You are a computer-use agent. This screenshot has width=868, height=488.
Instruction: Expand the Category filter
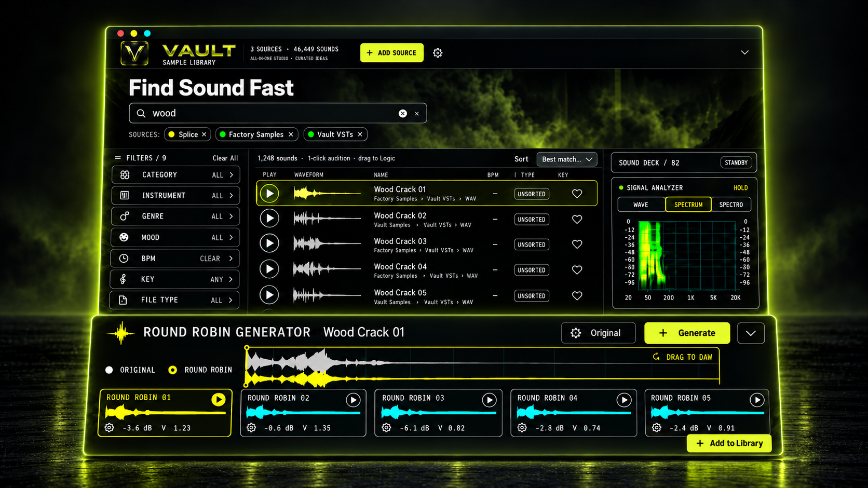click(x=175, y=175)
